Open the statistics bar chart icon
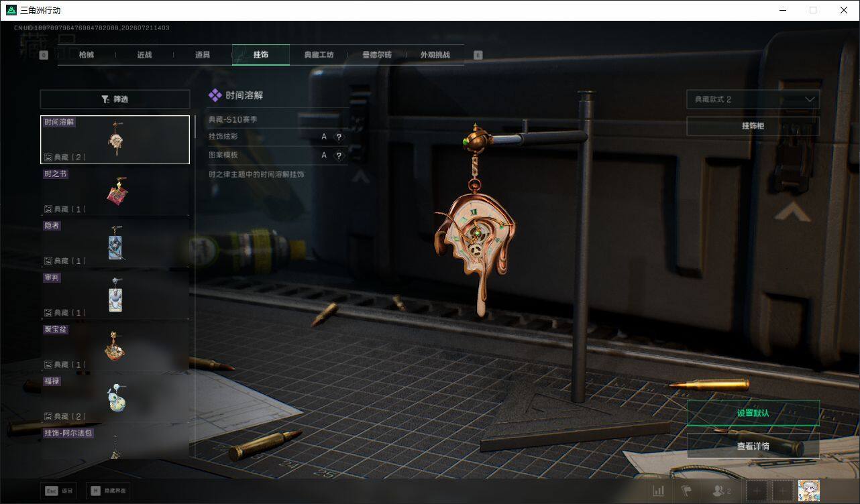The height and width of the screenshot is (504, 860). pyautogui.click(x=659, y=491)
